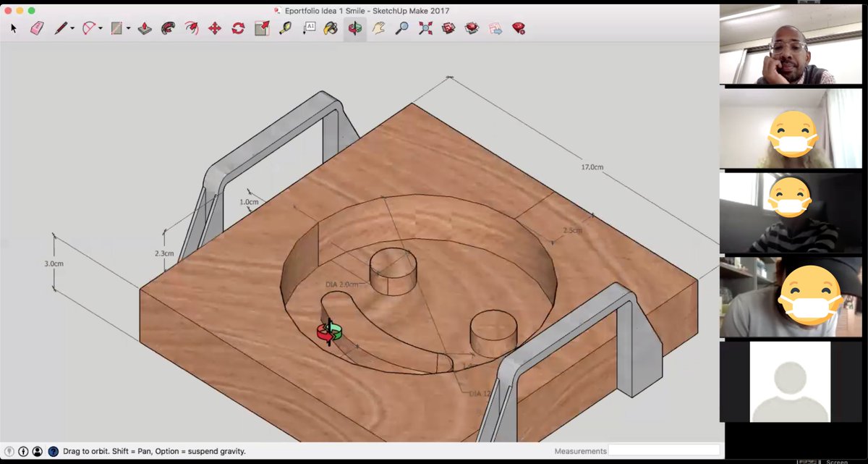The width and height of the screenshot is (868, 464).
Task: Click the 2.3cm dimension label
Action: (164, 253)
